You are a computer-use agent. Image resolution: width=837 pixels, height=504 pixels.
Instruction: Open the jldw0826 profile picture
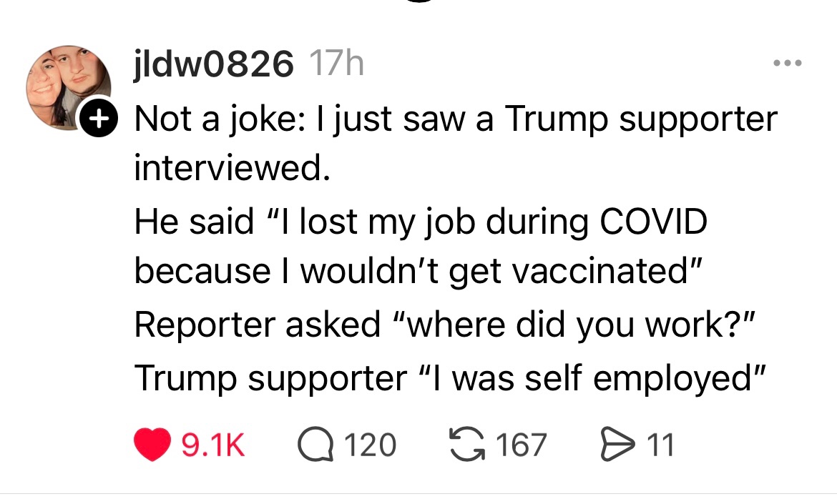[x=67, y=84]
